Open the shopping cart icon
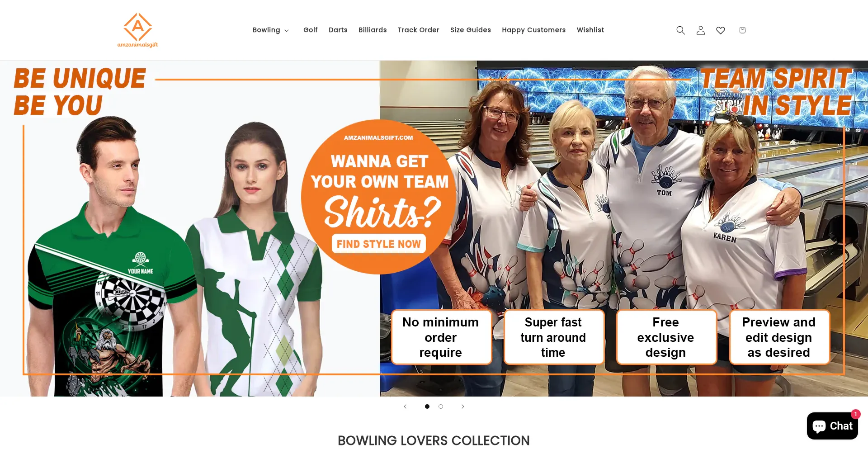Image resolution: width=868 pixels, height=449 pixels. (x=742, y=30)
